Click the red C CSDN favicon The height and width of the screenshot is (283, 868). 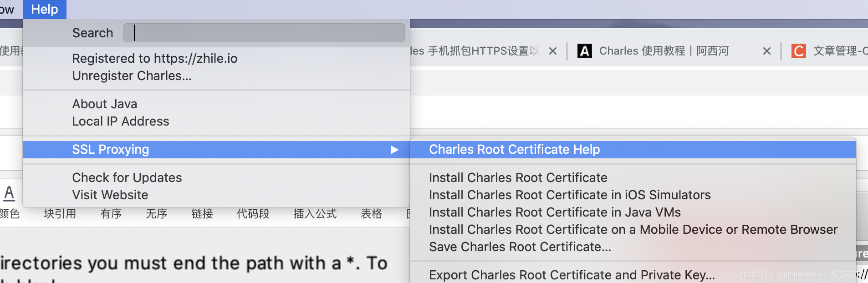pos(799,51)
